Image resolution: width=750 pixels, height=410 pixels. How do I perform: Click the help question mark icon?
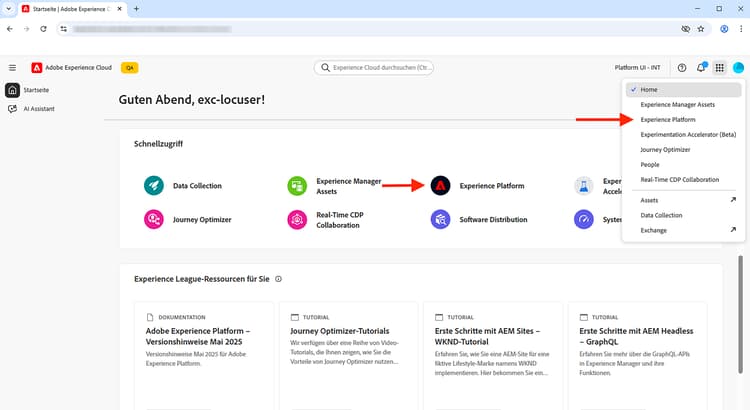pos(682,68)
